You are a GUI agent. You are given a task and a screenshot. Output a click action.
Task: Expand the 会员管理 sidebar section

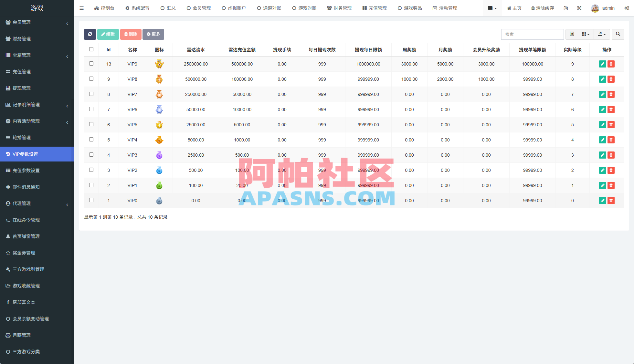[37, 22]
